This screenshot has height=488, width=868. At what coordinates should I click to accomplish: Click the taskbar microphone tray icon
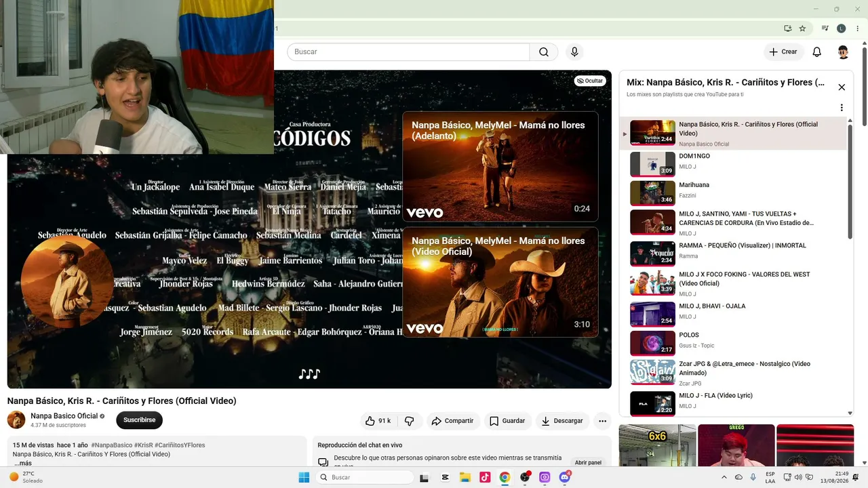(x=753, y=477)
